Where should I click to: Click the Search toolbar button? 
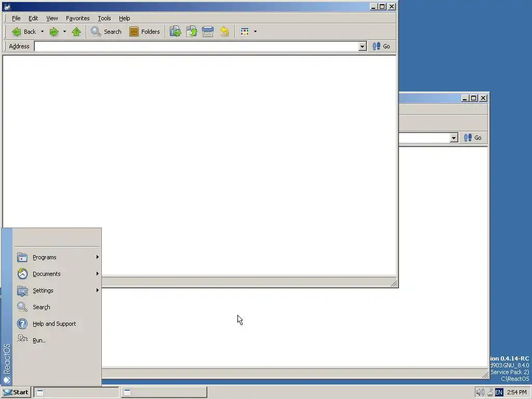[x=106, y=32]
